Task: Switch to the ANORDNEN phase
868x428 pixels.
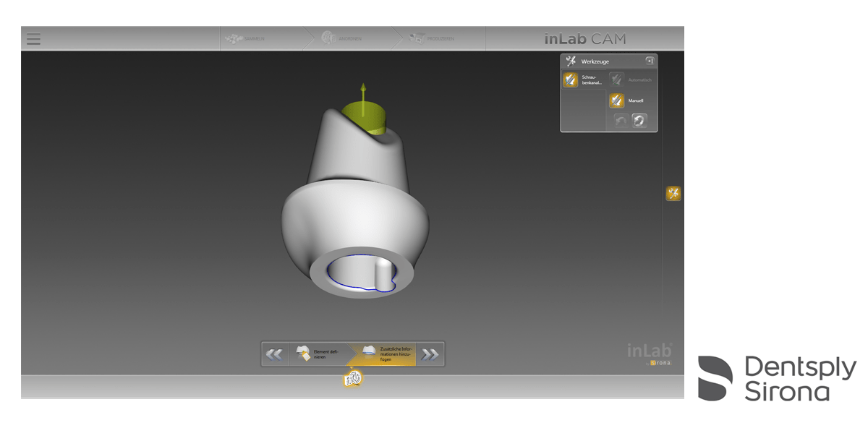Action: pos(341,39)
